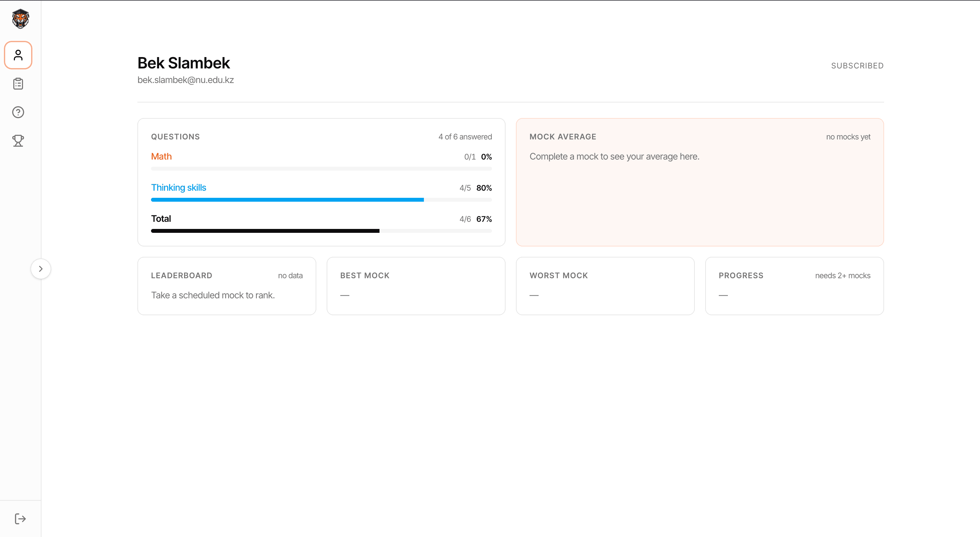Open the Thinking skills subject link
980x537 pixels.
(179, 188)
